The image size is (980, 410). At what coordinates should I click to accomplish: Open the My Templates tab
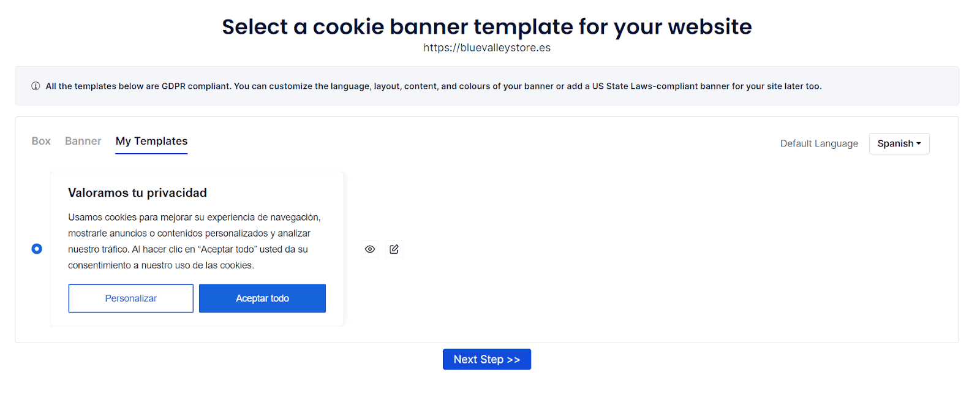coord(151,142)
